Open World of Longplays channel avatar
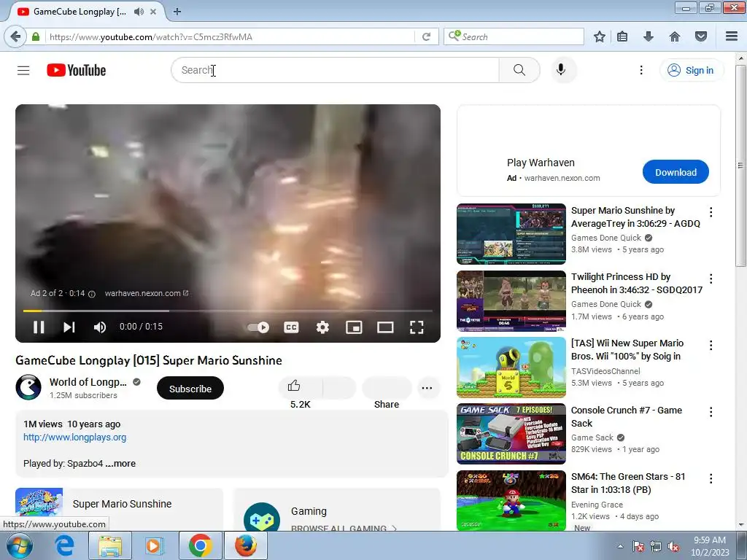The image size is (747, 560). tap(28, 387)
